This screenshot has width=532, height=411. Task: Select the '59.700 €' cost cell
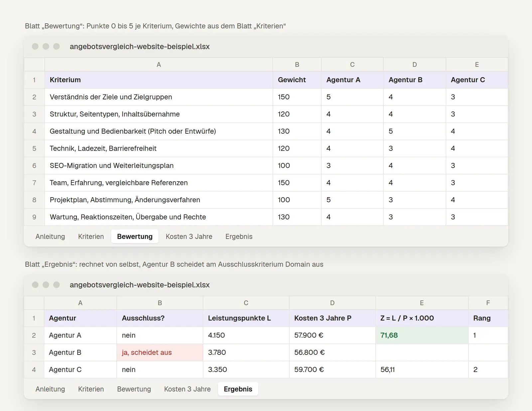[332, 369]
